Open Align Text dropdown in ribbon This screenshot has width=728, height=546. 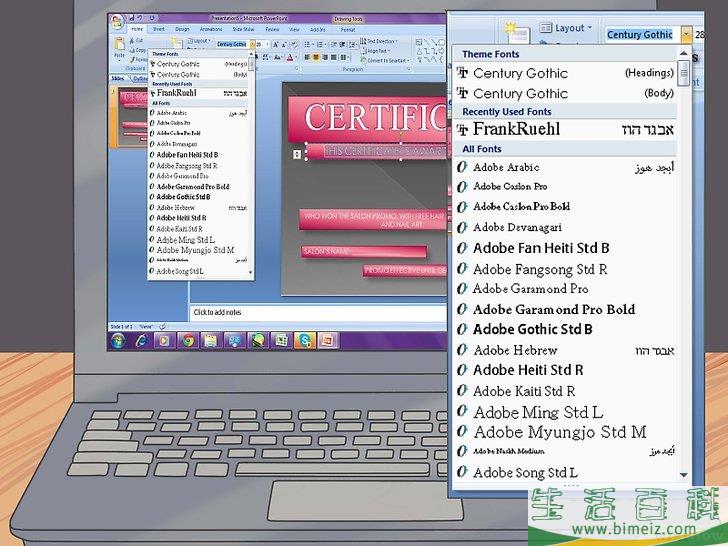point(376,51)
